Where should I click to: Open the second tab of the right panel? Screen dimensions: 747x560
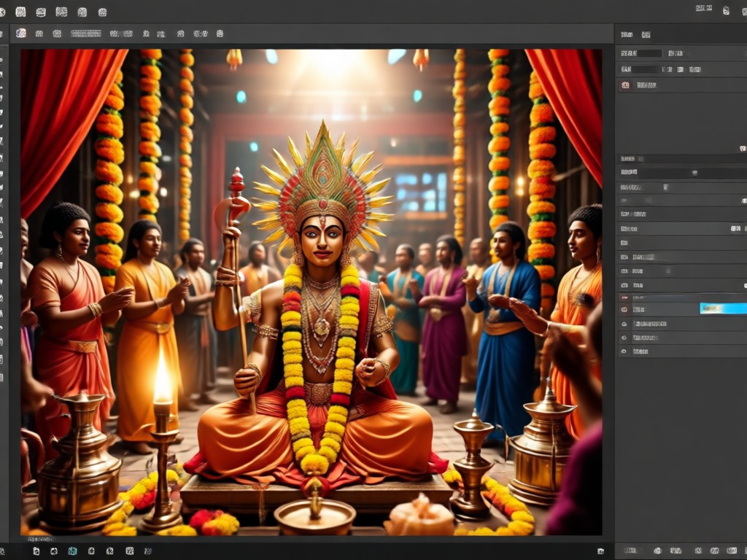point(646,34)
